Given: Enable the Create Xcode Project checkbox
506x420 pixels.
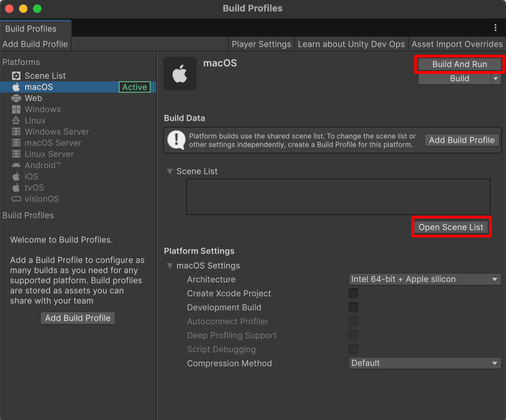Looking at the screenshot, I should (353, 293).
